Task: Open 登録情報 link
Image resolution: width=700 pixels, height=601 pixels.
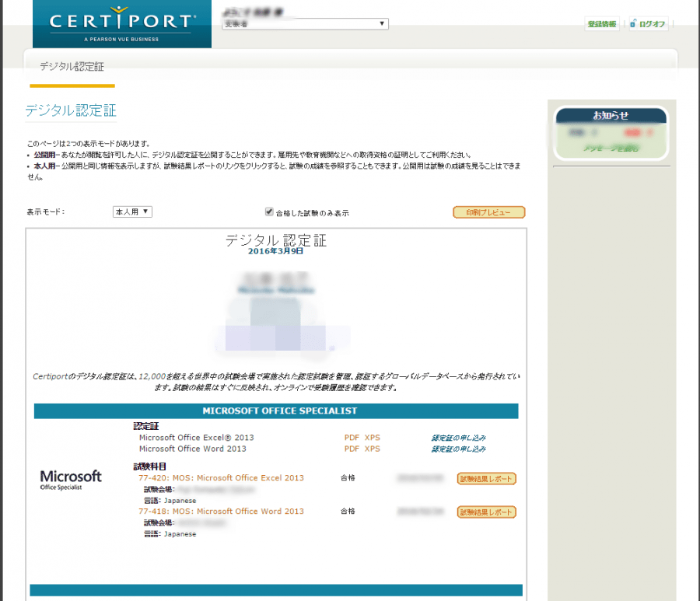Action: [602, 24]
